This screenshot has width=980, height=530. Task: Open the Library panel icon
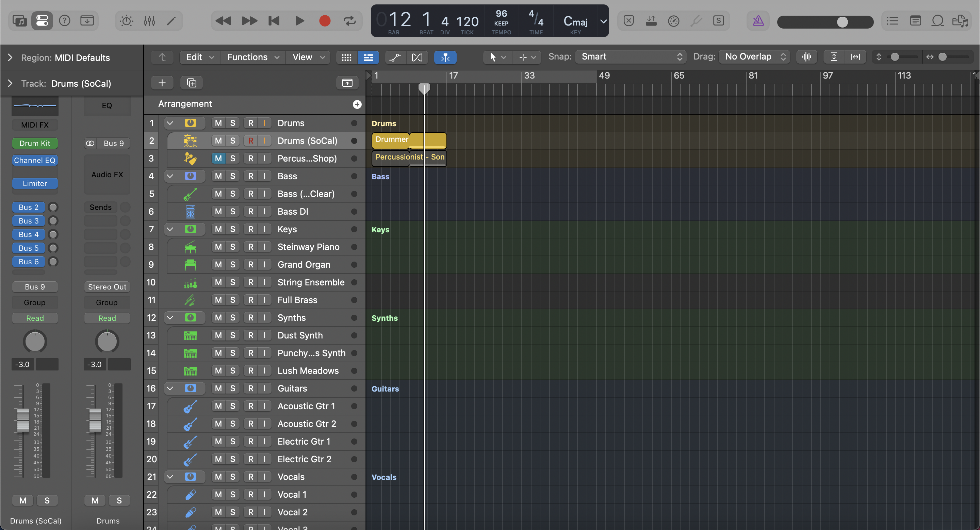click(x=19, y=20)
